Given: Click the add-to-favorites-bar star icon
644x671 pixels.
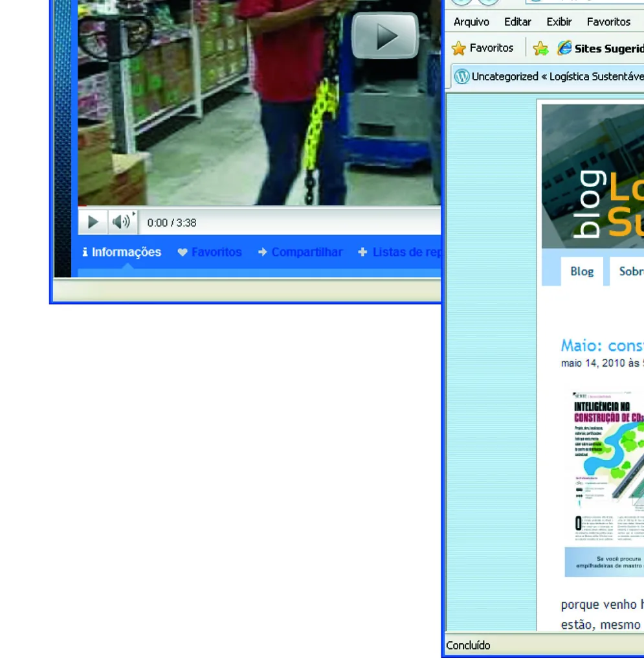Looking at the screenshot, I should coord(540,49).
